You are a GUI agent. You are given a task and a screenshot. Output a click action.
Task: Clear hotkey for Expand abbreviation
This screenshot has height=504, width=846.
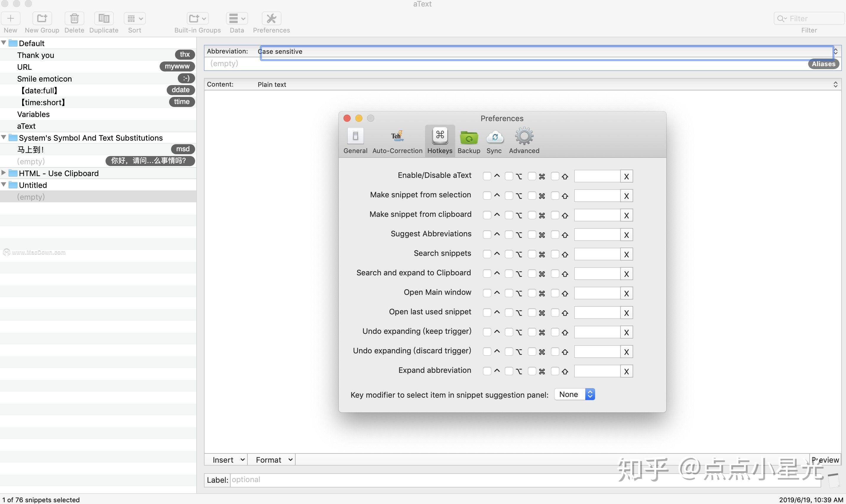[x=626, y=371]
